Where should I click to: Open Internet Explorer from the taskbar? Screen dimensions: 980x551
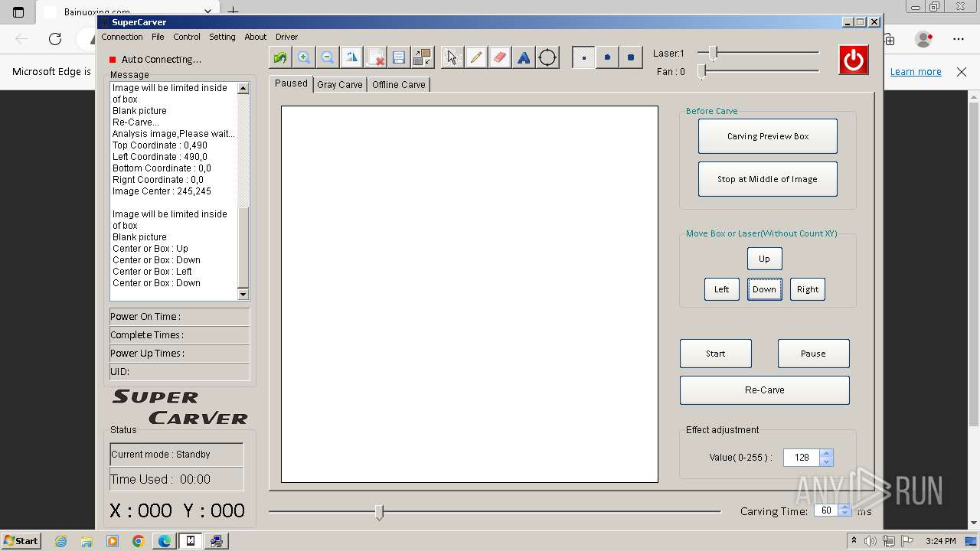click(x=60, y=541)
